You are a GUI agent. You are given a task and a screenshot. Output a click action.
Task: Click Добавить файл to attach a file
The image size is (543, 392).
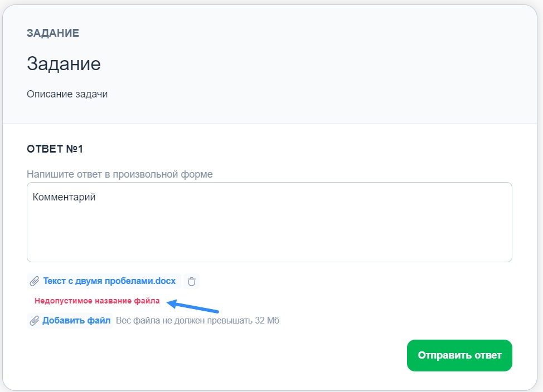click(70, 320)
